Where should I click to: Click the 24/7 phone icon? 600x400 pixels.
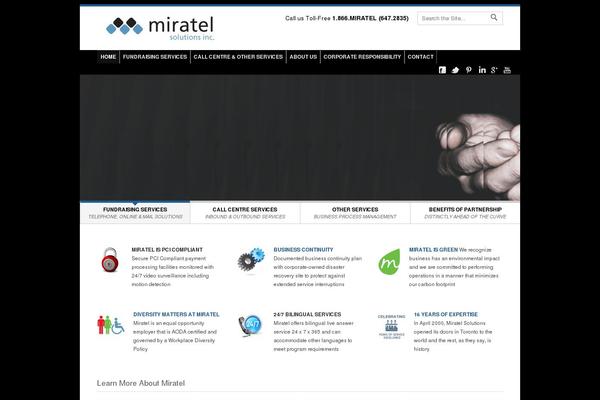click(249, 326)
